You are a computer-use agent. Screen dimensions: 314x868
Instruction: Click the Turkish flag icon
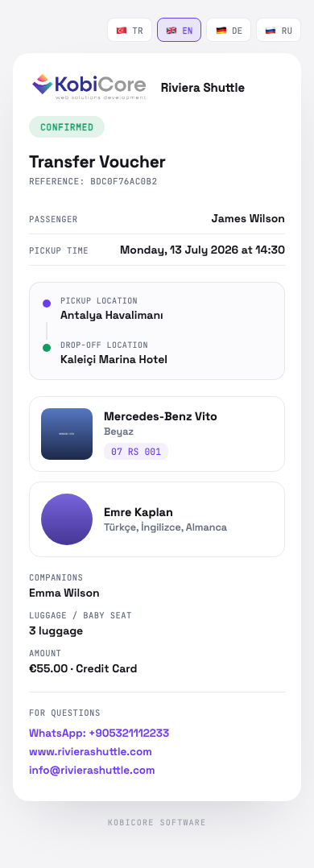point(122,31)
